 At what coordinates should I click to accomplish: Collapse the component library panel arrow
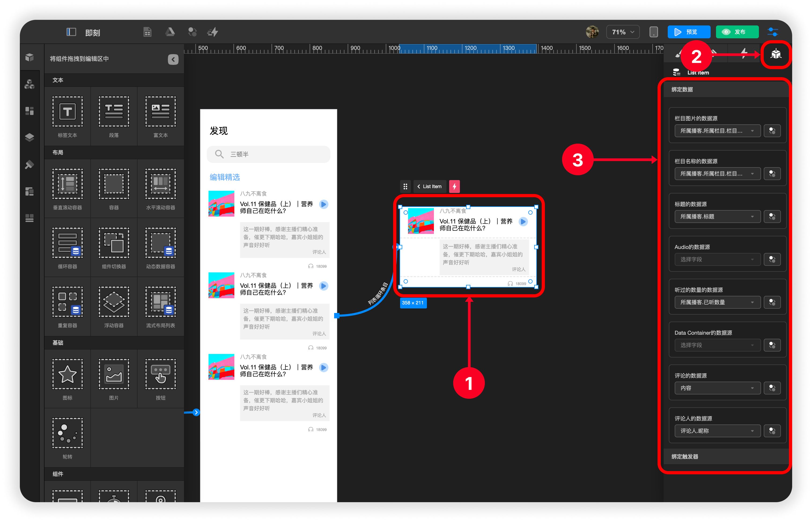173,59
